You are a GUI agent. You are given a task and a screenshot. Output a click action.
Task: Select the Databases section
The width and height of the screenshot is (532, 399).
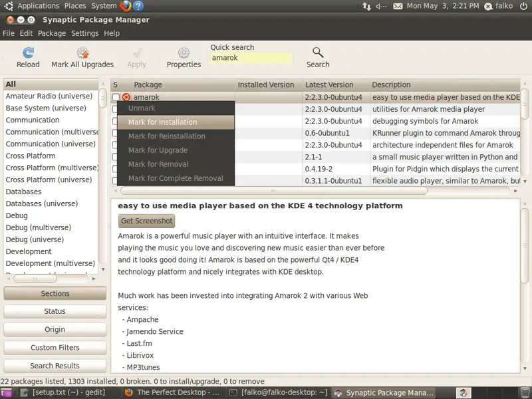(51, 192)
